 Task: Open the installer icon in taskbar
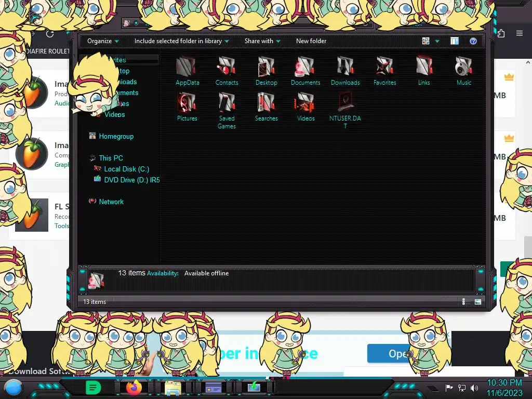click(x=254, y=387)
